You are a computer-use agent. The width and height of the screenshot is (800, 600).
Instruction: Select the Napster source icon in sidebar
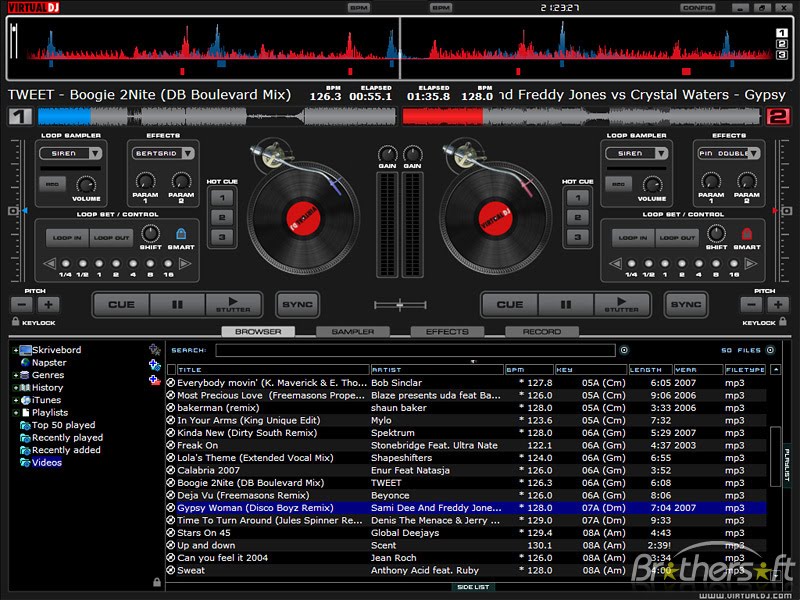point(26,363)
